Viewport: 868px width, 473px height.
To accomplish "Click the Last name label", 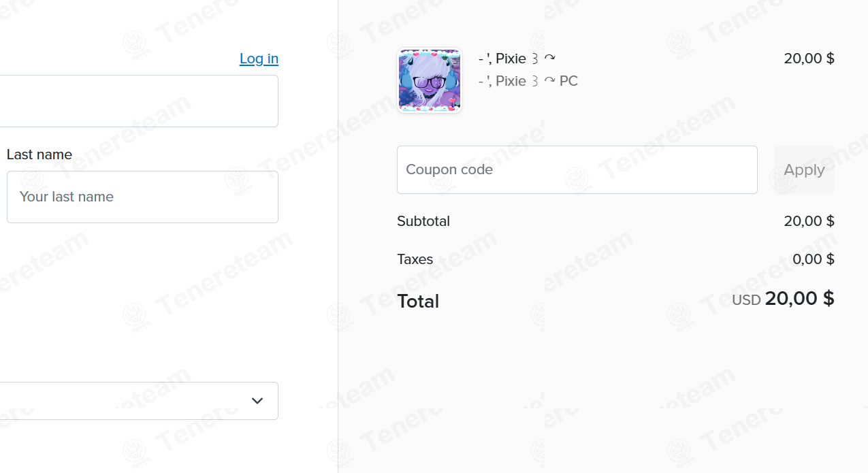I will tap(39, 154).
